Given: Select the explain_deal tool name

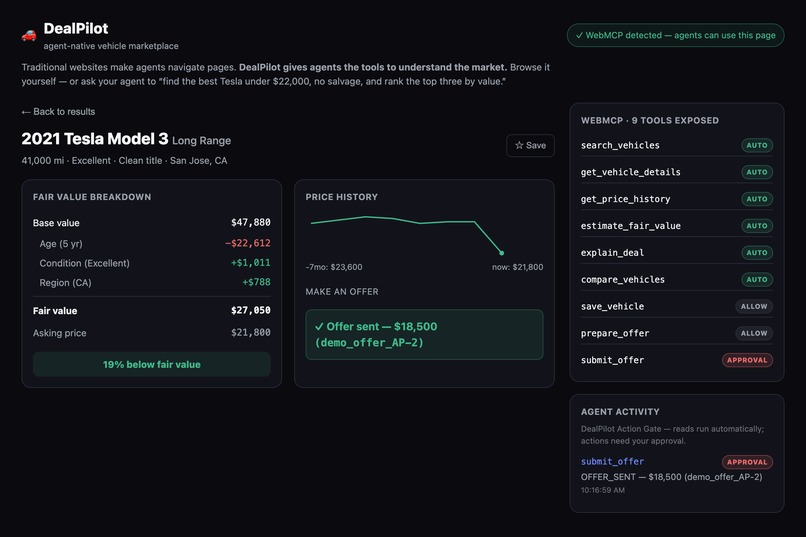Looking at the screenshot, I should click(612, 252).
